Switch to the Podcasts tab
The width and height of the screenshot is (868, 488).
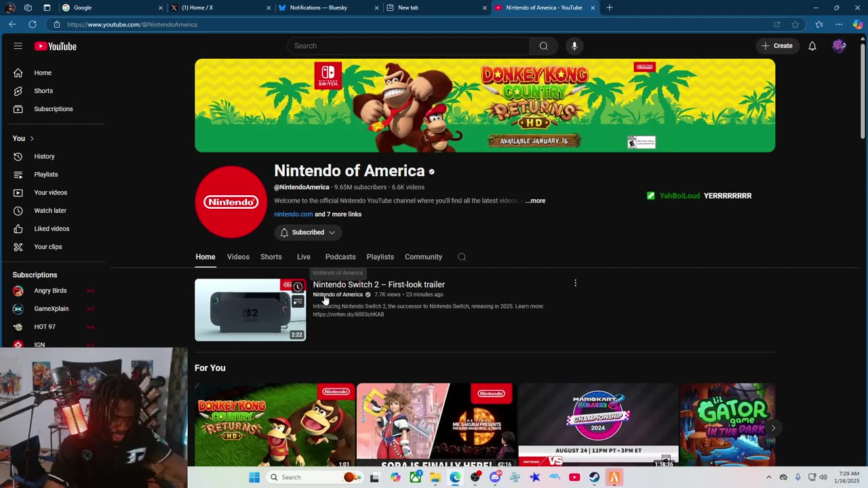(x=340, y=257)
